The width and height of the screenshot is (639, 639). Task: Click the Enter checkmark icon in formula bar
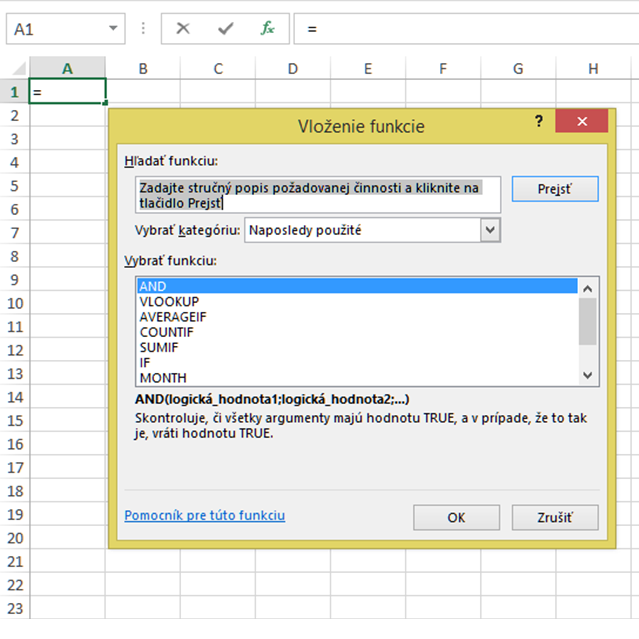point(225,29)
